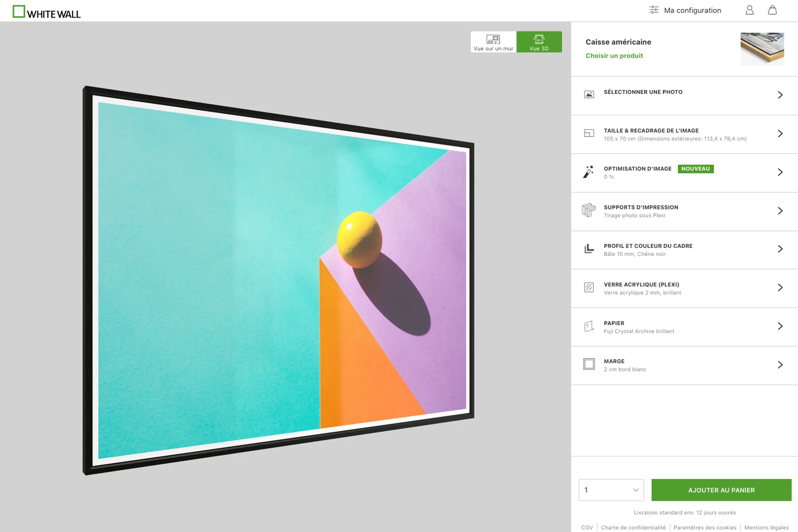Open the shopping bag icon
This screenshot has height=532, width=798.
[772, 10]
